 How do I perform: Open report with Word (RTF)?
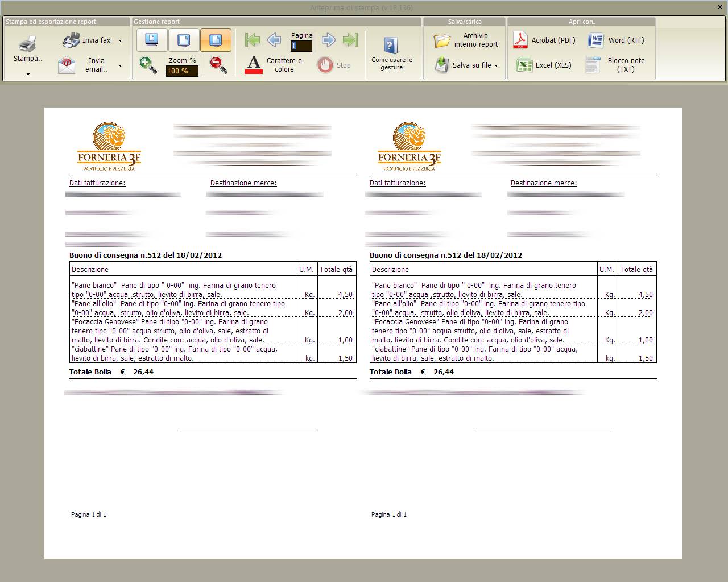point(616,40)
